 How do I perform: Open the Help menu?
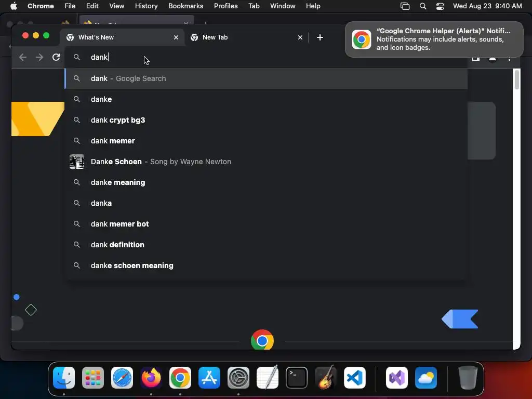[x=313, y=6]
